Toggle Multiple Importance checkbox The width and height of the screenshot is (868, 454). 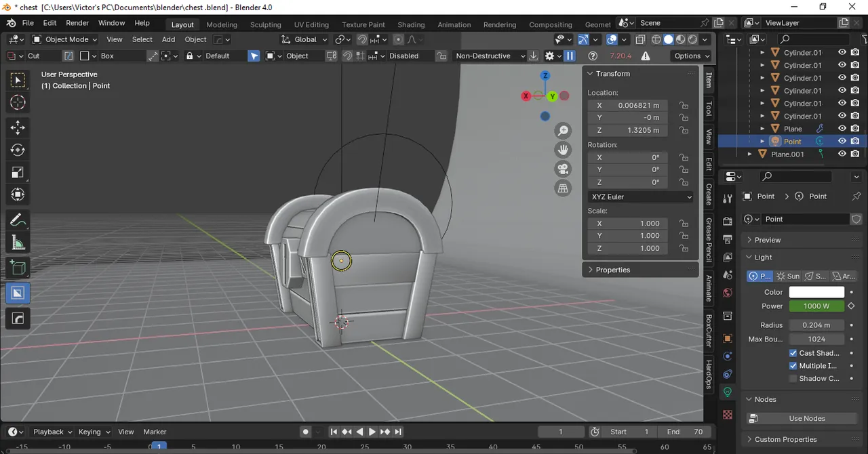tap(793, 366)
